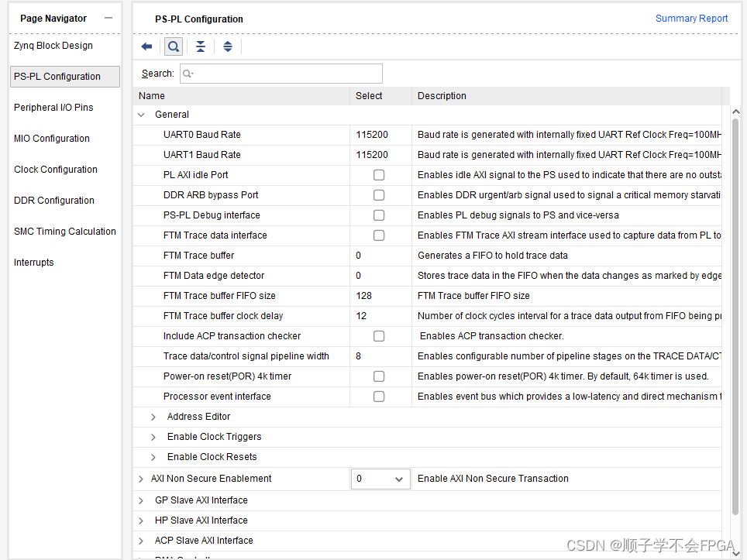The image size is (747, 560).
Task: Expand the AXI Non Secure Enablement node
Action: click(141, 479)
